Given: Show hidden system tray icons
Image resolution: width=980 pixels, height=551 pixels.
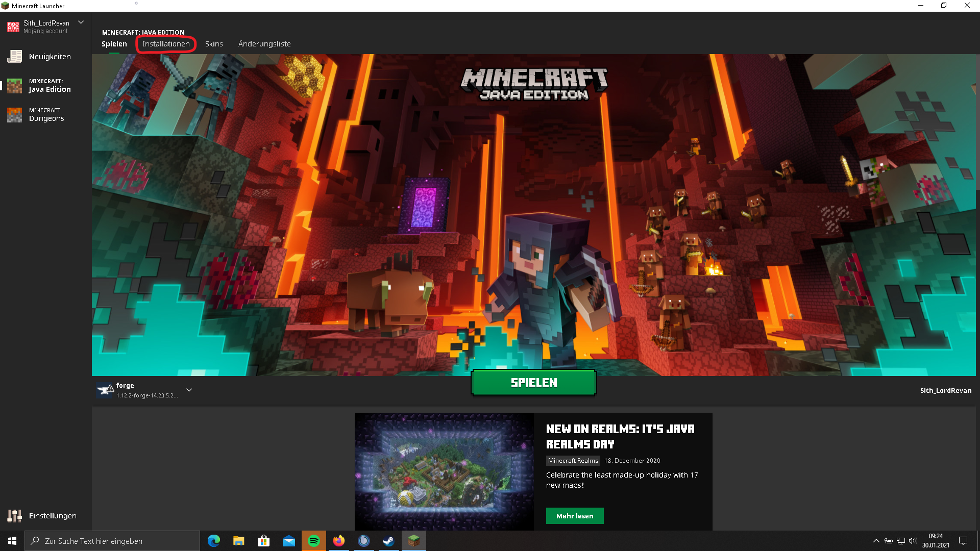Looking at the screenshot, I should point(876,541).
